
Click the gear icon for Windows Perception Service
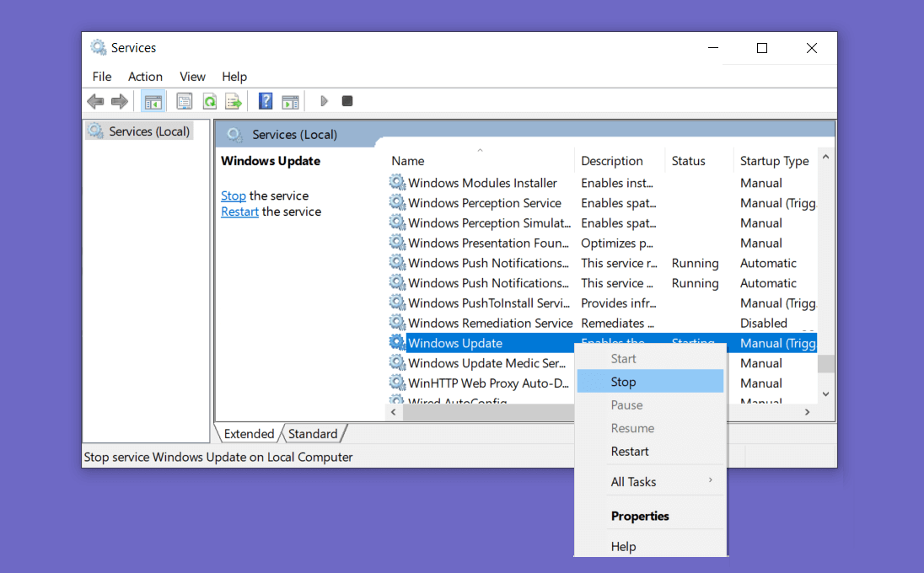(398, 202)
